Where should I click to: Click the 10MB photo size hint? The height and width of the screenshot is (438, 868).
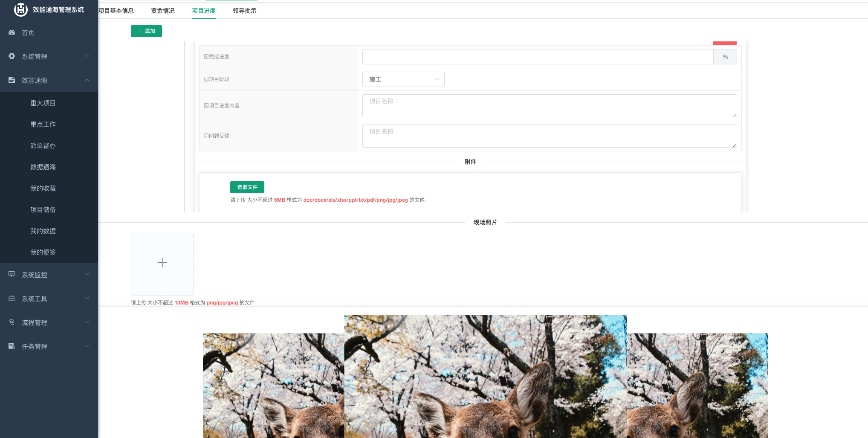point(182,303)
